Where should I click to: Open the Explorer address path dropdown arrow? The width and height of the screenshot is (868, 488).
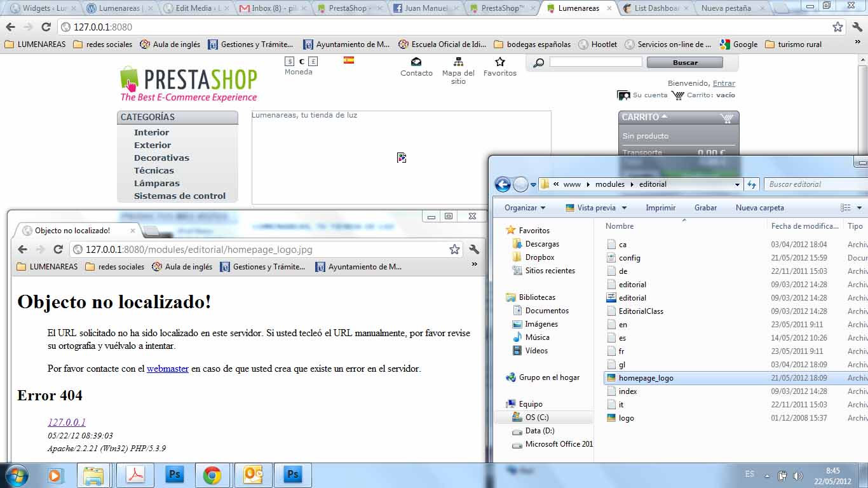pos(737,184)
